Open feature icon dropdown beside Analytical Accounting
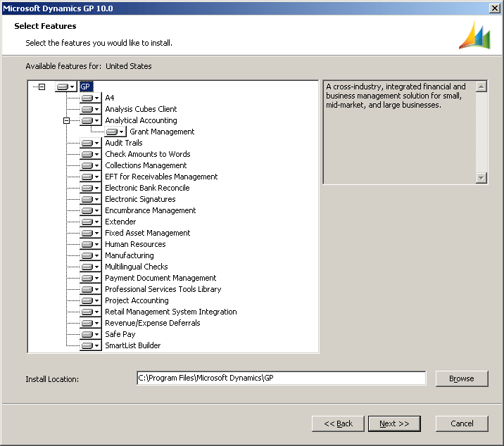The height and width of the screenshot is (446, 504). click(91, 120)
